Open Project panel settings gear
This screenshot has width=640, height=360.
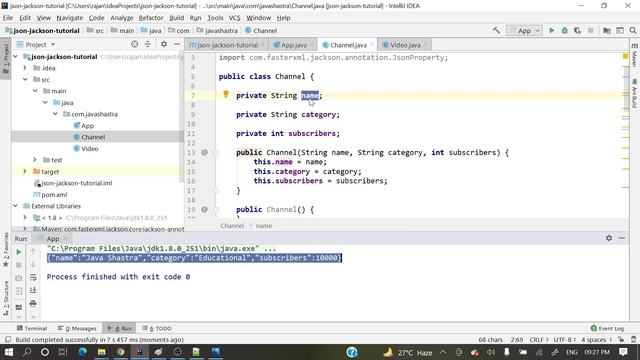(164, 44)
